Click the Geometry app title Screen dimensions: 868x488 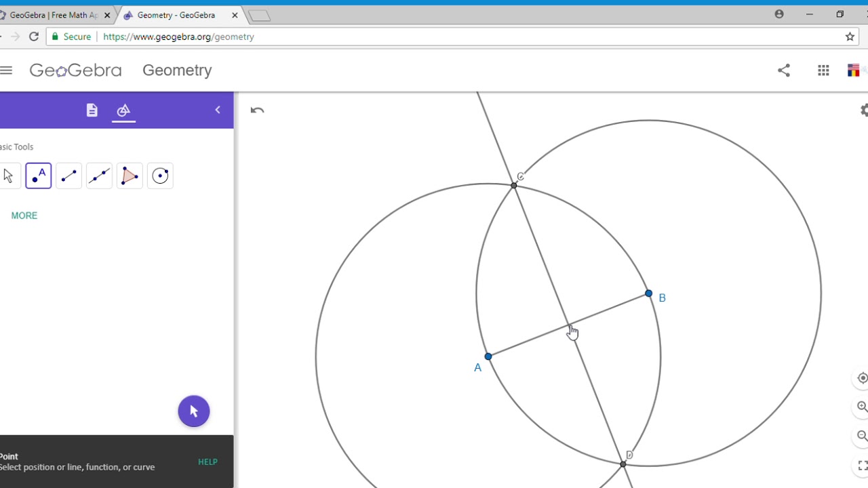click(x=177, y=70)
